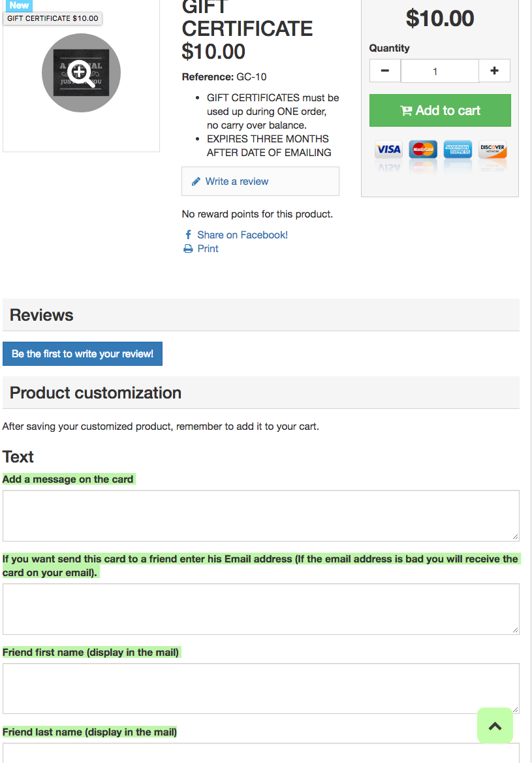This screenshot has height=763, width=532.
Task: Click the minus quantity button
Action: tap(385, 71)
